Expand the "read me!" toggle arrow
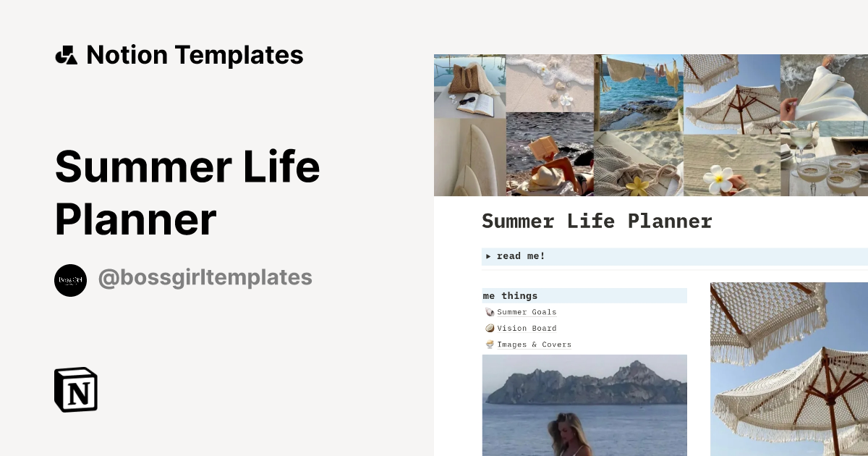This screenshot has width=868, height=456. pyautogui.click(x=489, y=256)
